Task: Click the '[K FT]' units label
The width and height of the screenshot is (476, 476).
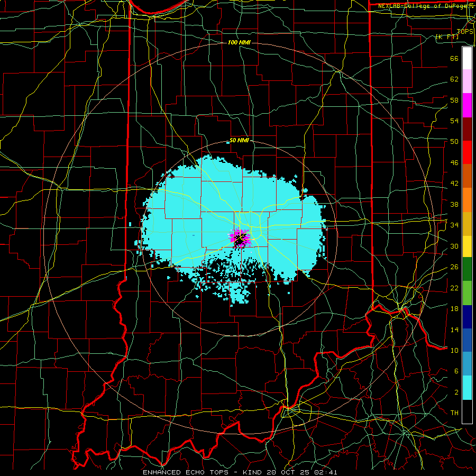Action: pyautogui.click(x=447, y=37)
